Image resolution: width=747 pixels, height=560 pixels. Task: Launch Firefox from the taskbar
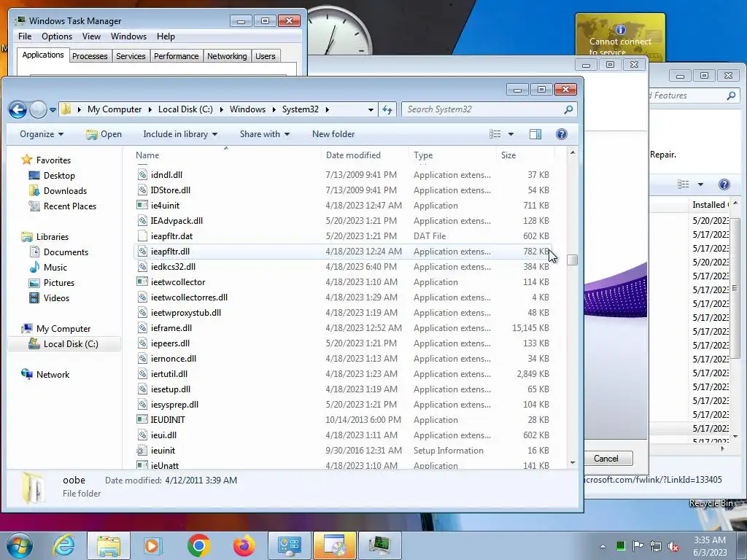pos(244,545)
